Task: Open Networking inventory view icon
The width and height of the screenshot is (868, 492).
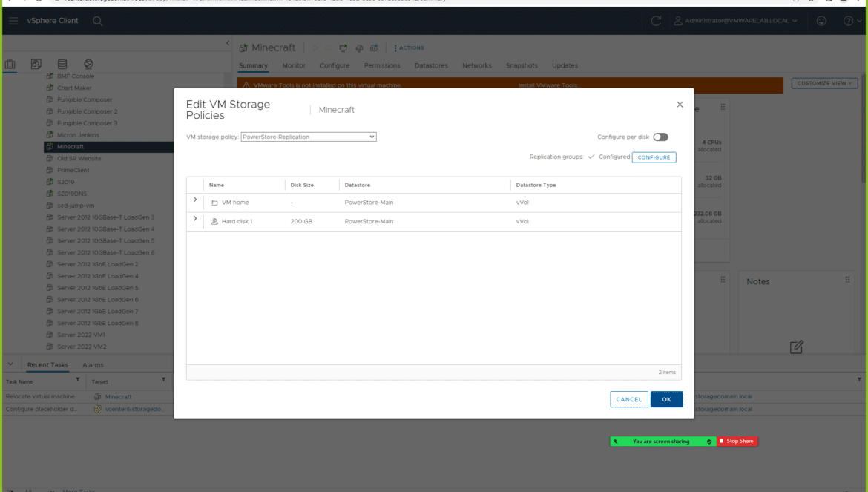Action: coord(88,65)
